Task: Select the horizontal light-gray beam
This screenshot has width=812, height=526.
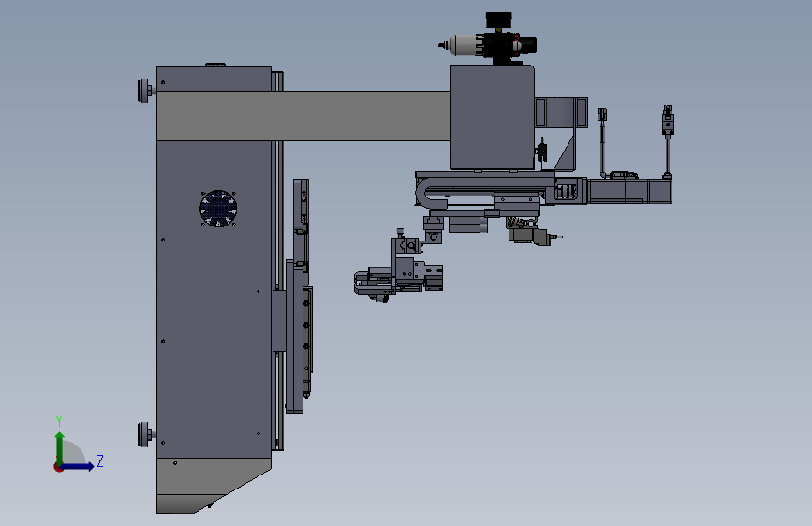Action: click(304, 116)
